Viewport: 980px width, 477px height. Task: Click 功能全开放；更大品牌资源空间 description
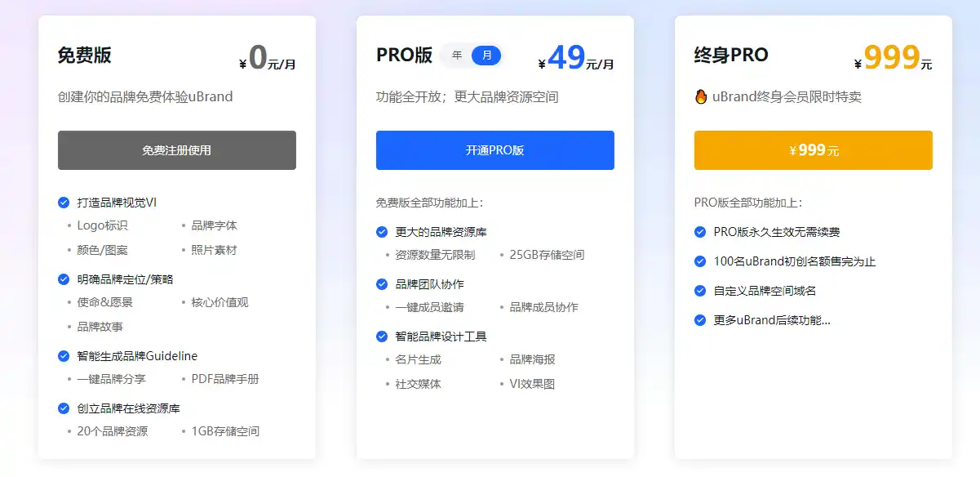(x=468, y=96)
